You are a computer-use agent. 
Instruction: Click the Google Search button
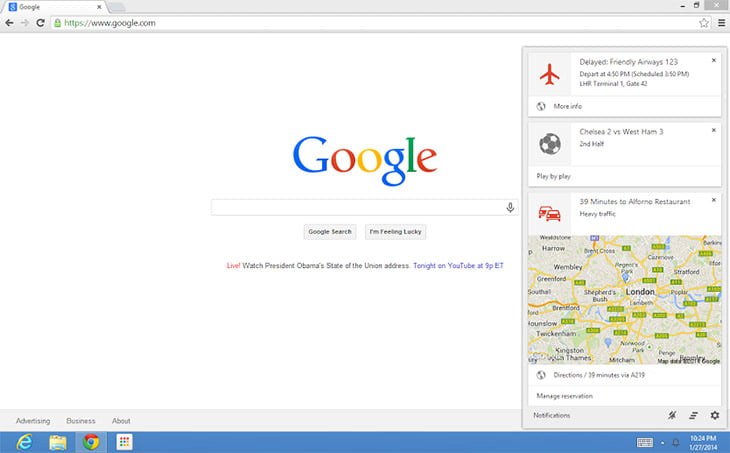point(330,232)
